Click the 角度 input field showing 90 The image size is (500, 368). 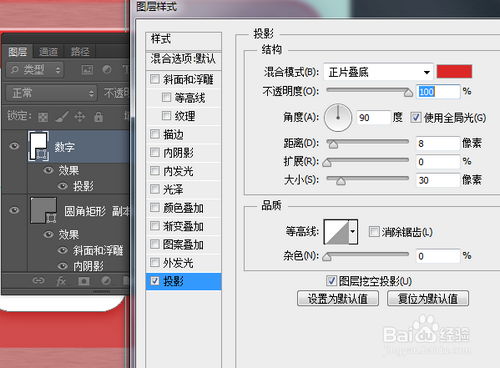(373, 117)
